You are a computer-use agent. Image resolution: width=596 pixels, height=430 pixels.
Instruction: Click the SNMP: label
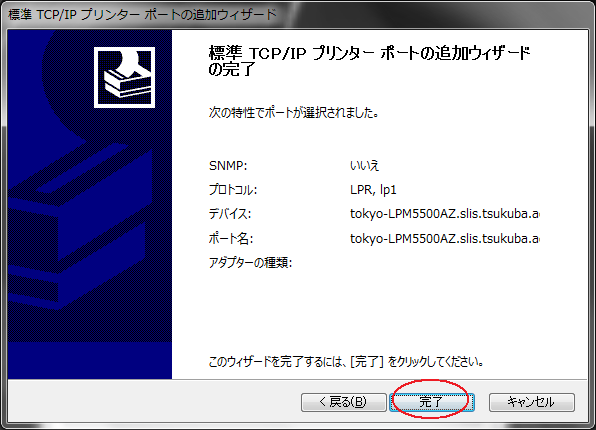coord(228,166)
